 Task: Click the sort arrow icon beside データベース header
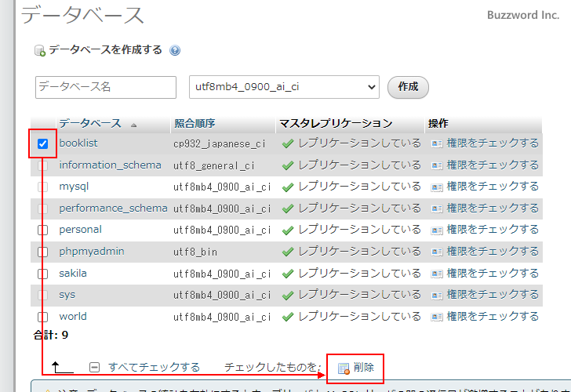click(133, 125)
